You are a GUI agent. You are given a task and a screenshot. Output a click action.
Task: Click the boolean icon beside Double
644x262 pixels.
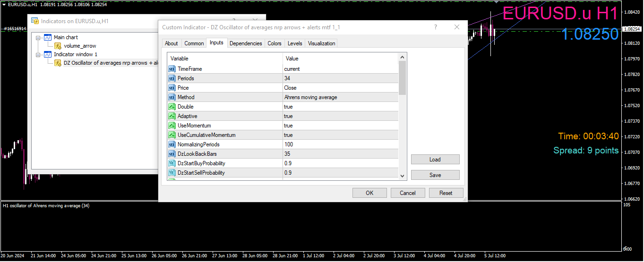(x=172, y=107)
